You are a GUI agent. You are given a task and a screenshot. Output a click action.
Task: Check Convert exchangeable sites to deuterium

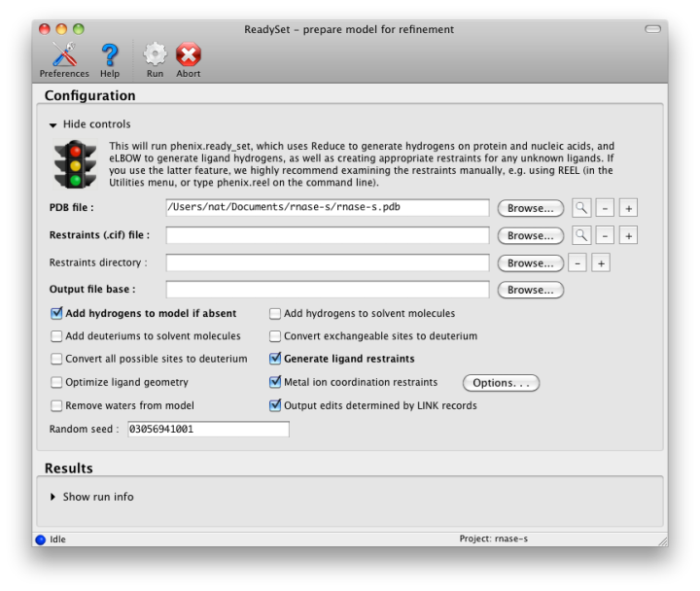pos(275,336)
